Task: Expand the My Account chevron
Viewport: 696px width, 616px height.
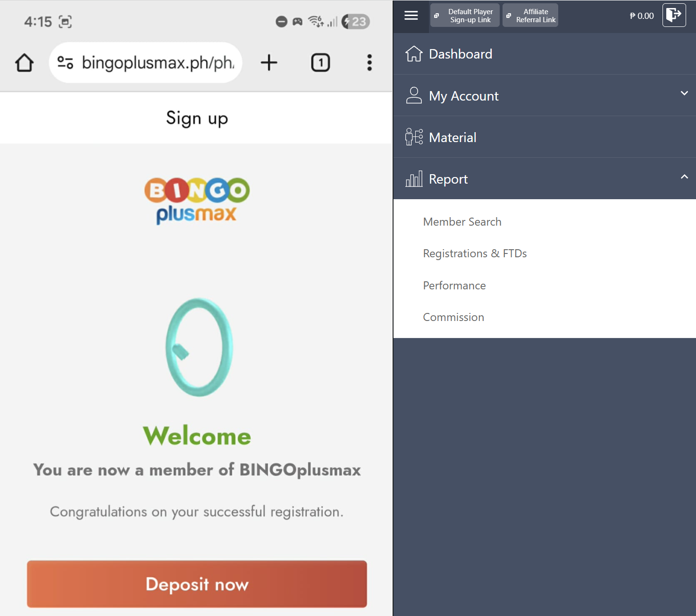Action: coord(684,93)
